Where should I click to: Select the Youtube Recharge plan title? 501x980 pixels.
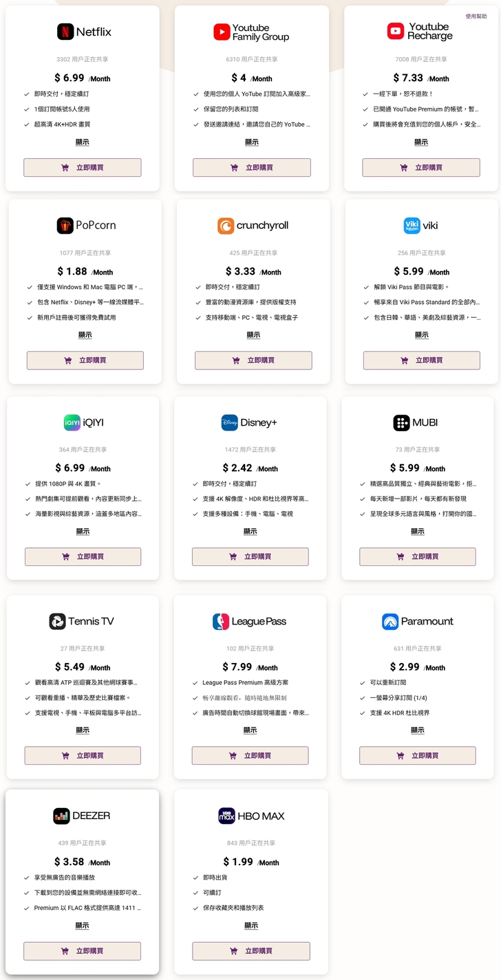click(x=430, y=32)
